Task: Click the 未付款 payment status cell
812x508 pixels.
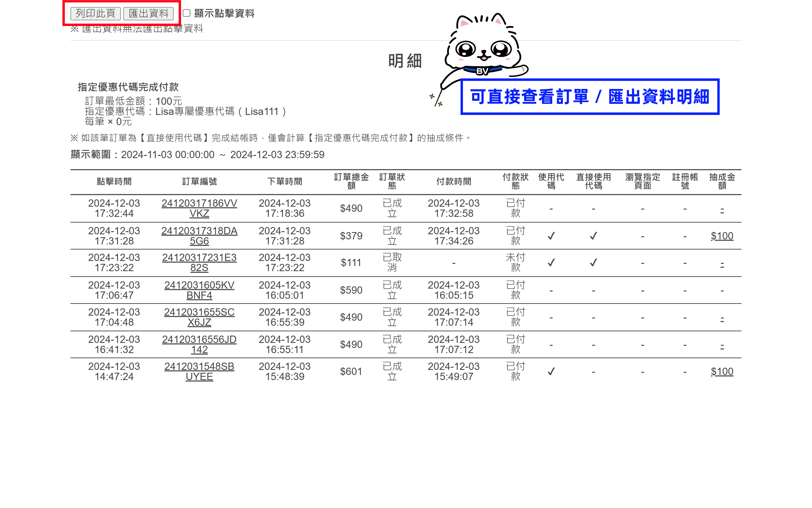Action: point(515,262)
